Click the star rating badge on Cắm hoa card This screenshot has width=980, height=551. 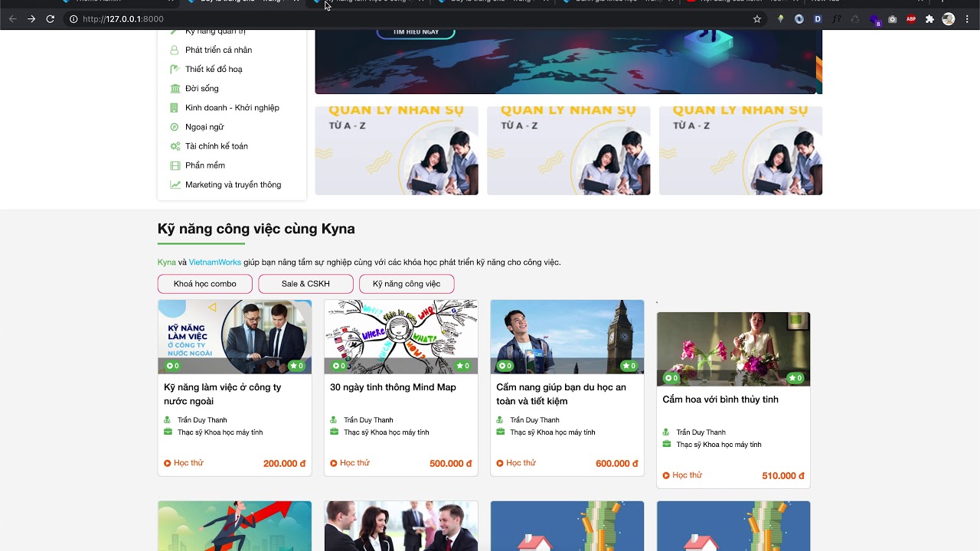click(795, 378)
